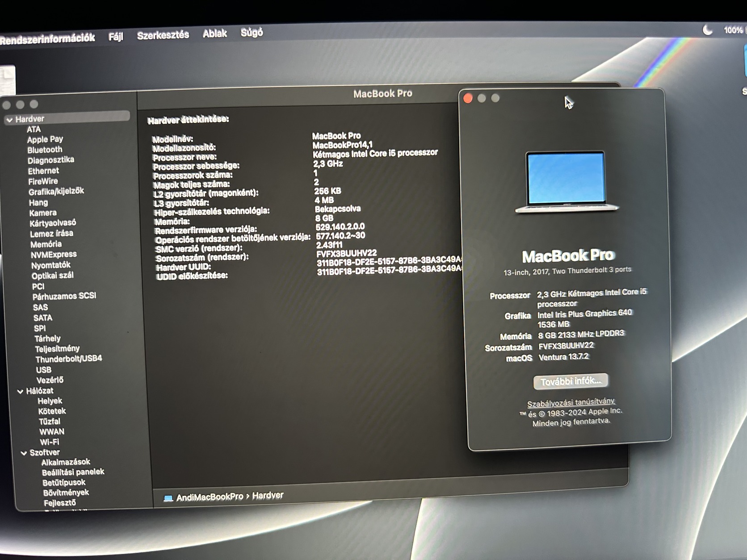
Task: Select NVMExpress in the sidebar
Action: tap(54, 255)
